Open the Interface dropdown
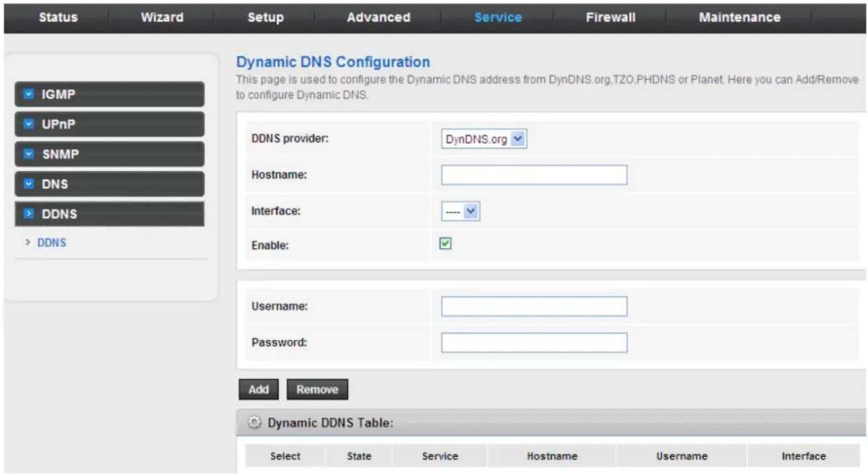868x474 pixels. point(460,212)
